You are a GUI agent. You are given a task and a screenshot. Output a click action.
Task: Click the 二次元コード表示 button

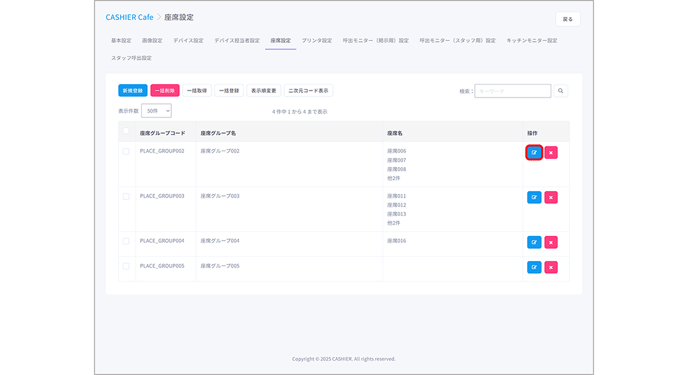pyautogui.click(x=308, y=90)
